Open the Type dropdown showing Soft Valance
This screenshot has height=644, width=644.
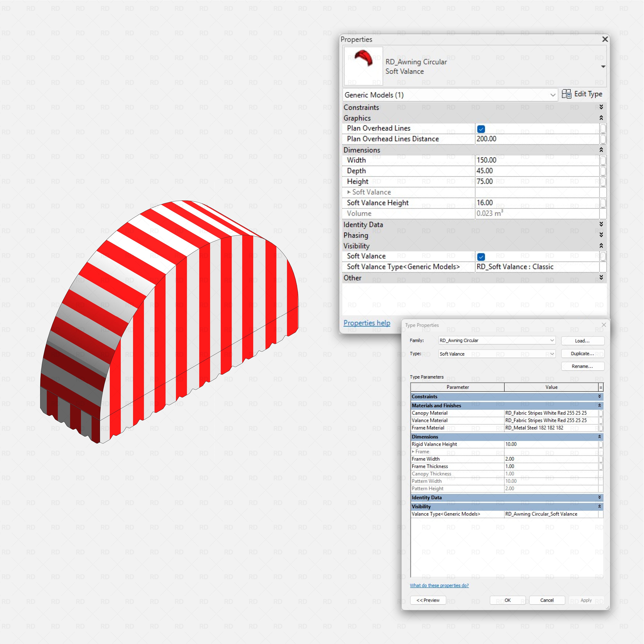click(x=497, y=354)
